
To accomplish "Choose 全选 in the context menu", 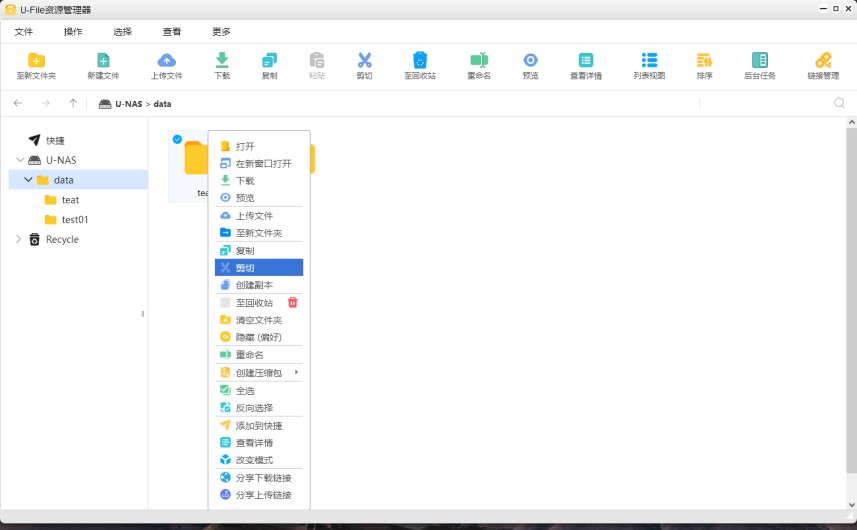I will 259,391.
